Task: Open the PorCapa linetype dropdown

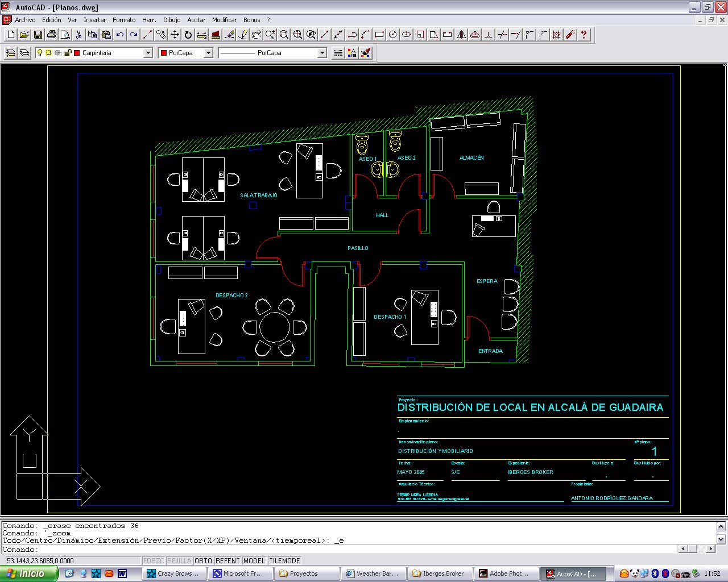Action: point(322,53)
